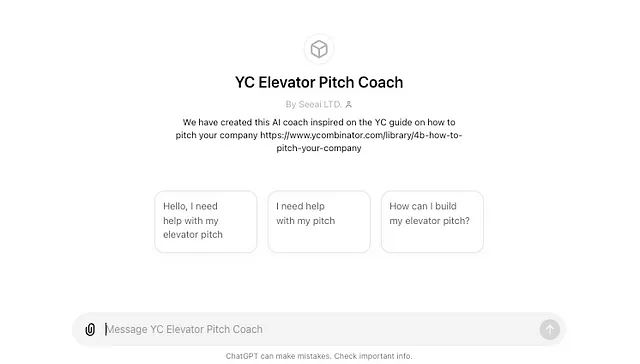640x364 pixels.
Task: Open the Seeai LTD. author link
Action: [x=313, y=104]
